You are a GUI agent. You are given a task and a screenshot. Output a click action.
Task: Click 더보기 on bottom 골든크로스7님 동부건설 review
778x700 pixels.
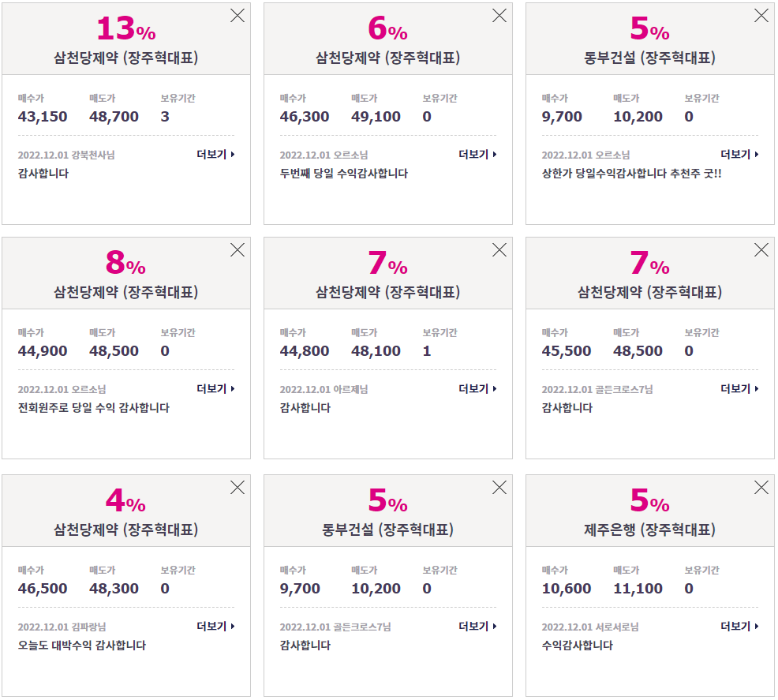click(478, 626)
